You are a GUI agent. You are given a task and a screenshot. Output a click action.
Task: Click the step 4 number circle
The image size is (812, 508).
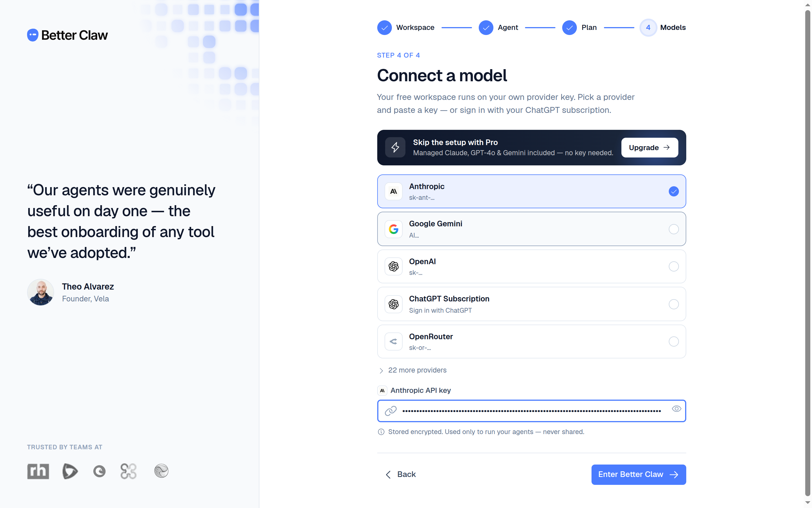click(x=648, y=28)
